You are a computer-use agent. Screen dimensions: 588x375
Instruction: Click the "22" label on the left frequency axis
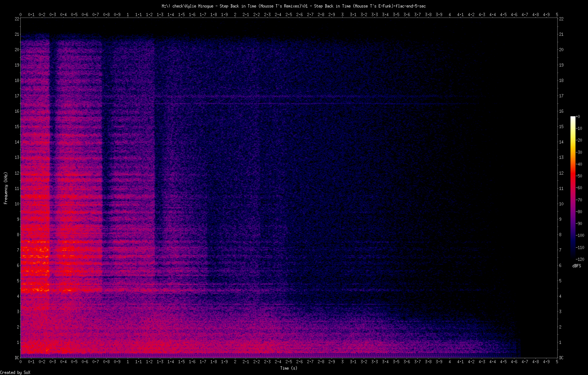point(17,19)
